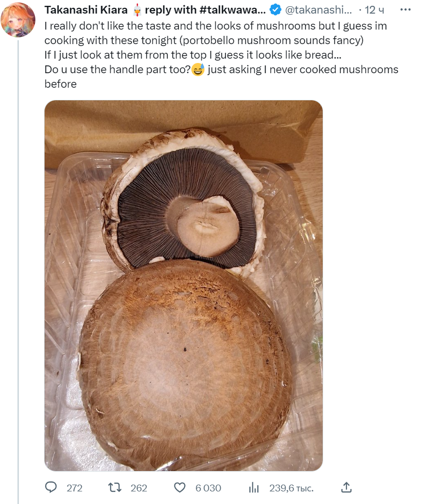Click the Takanashi Kiara display name

86,10
